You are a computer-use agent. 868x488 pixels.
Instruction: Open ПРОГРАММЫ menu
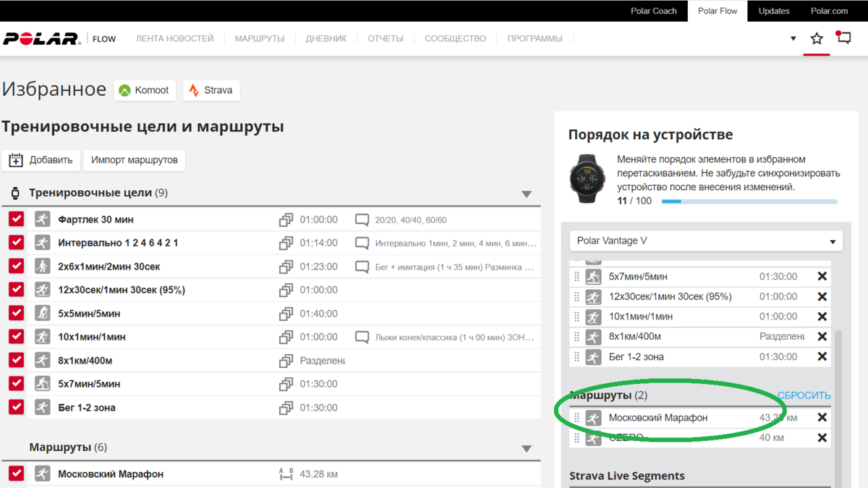[535, 38]
